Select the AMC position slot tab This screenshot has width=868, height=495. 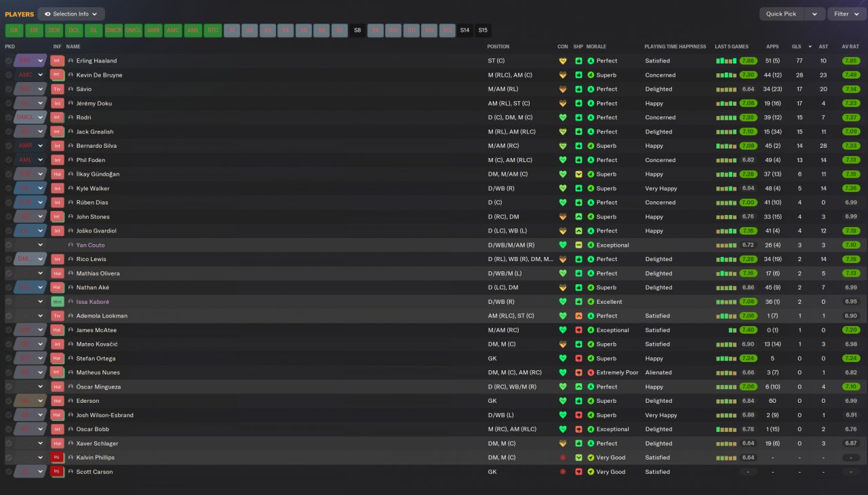(173, 31)
